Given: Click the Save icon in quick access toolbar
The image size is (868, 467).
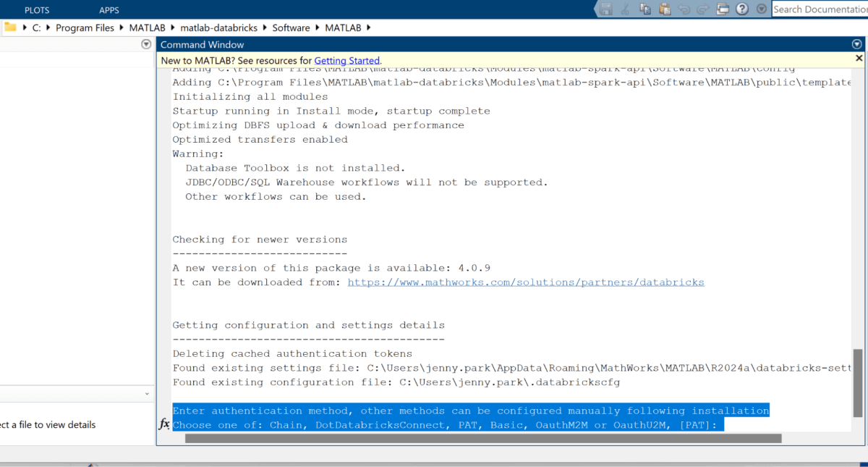Looking at the screenshot, I should [606, 9].
